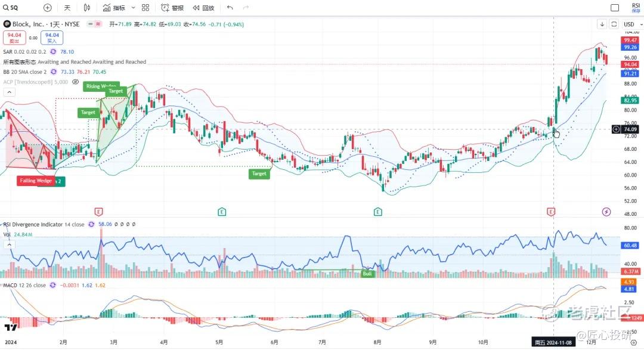Click the blue 4.81 MACD axis label

click(x=629, y=289)
